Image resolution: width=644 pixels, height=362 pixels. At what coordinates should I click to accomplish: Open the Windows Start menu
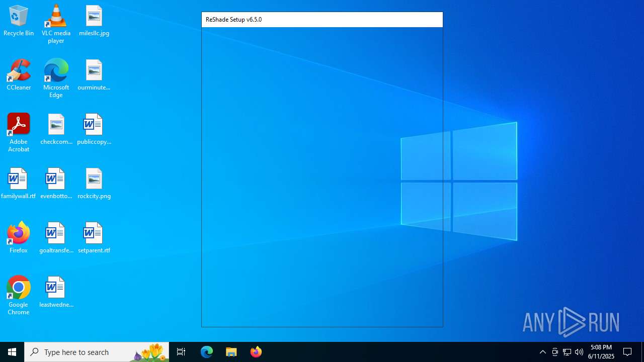(12, 352)
